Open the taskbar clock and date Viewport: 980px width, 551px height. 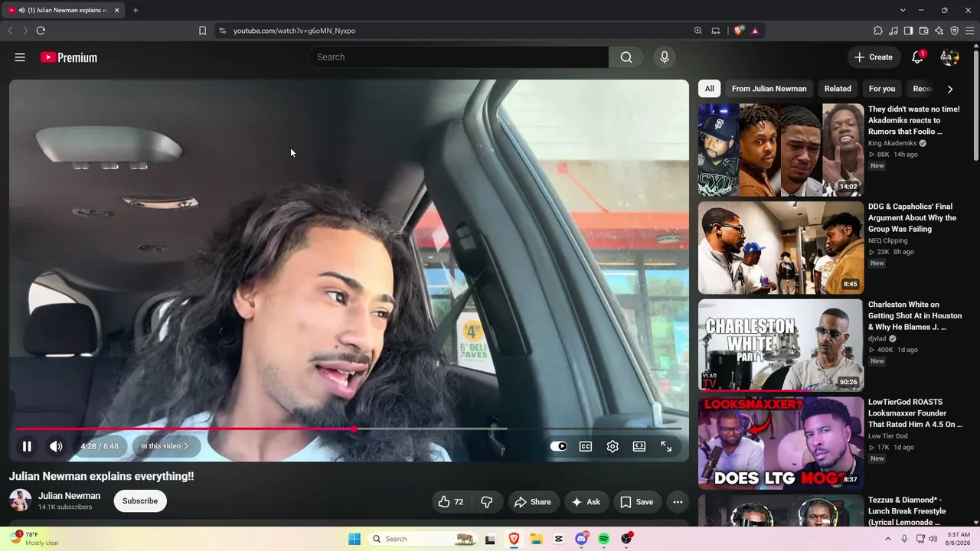pyautogui.click(x=956, y=539)
